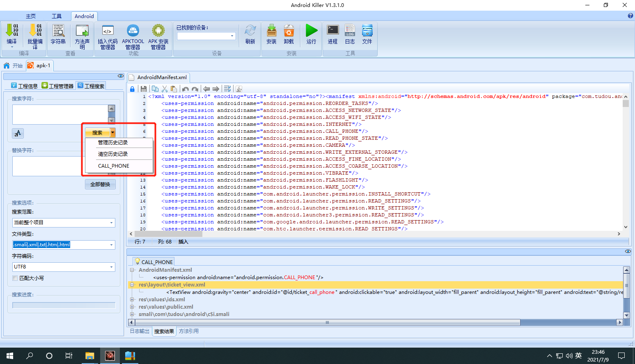635x364 pixels.
Task: Toggle the left panel eye pin icon
Action: point(120,76)
